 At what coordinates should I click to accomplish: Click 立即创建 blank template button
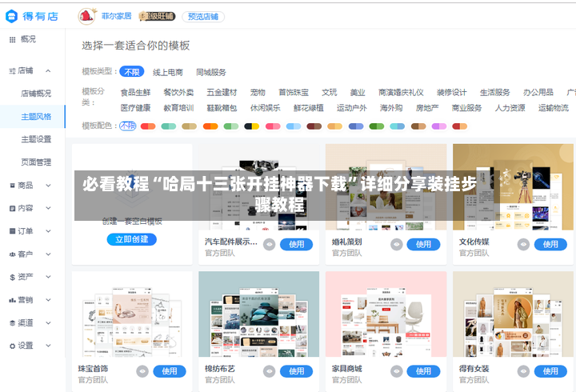click(x=132, y=239)
